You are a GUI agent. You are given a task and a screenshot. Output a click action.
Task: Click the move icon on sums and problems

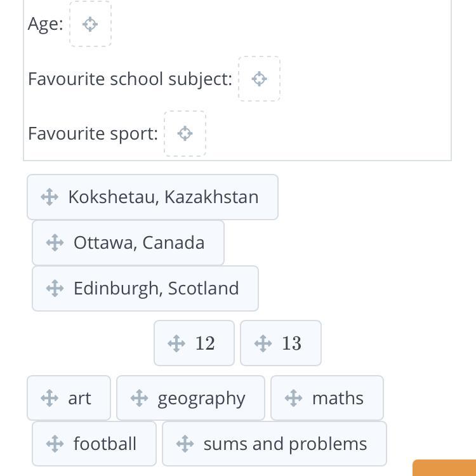[185, 444]
